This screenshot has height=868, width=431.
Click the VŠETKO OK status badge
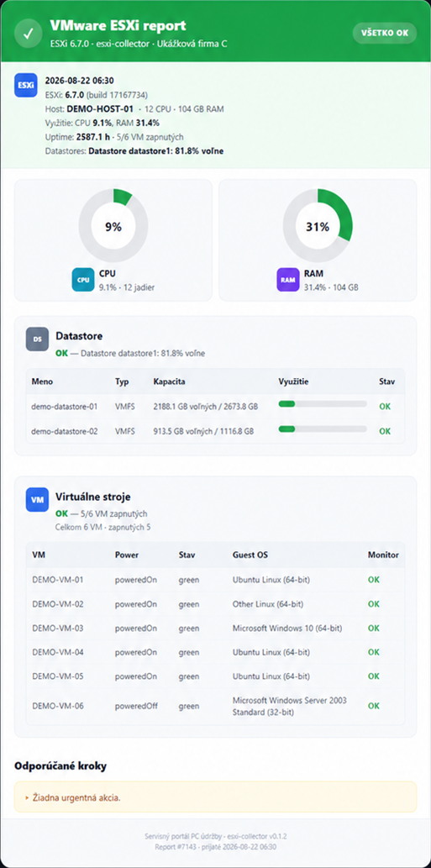click(385, 33)
